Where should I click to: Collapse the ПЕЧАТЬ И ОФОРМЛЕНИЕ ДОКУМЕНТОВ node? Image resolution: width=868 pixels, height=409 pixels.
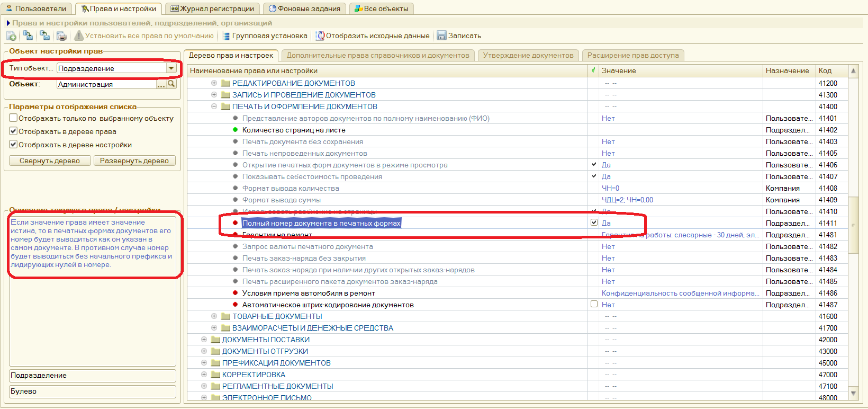coord(214,106)
